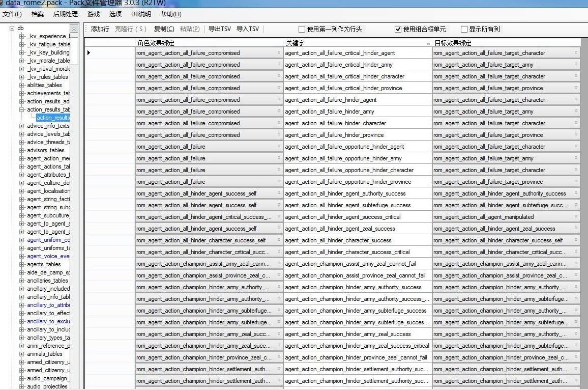
Task: Click the 导入TSV button
Action: [248, 29]
